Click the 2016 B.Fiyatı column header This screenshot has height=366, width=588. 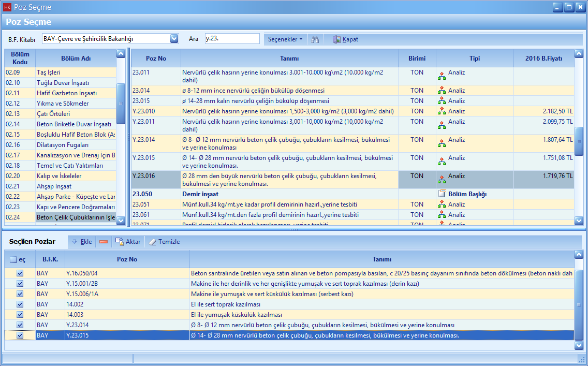click(543, 58)
